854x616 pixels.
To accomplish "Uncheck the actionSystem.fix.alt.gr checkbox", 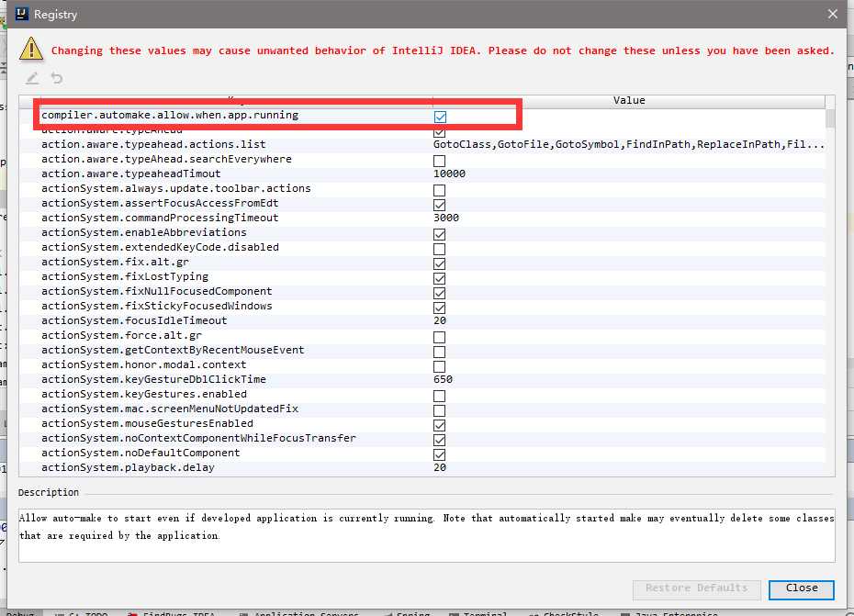I will 439,263.
